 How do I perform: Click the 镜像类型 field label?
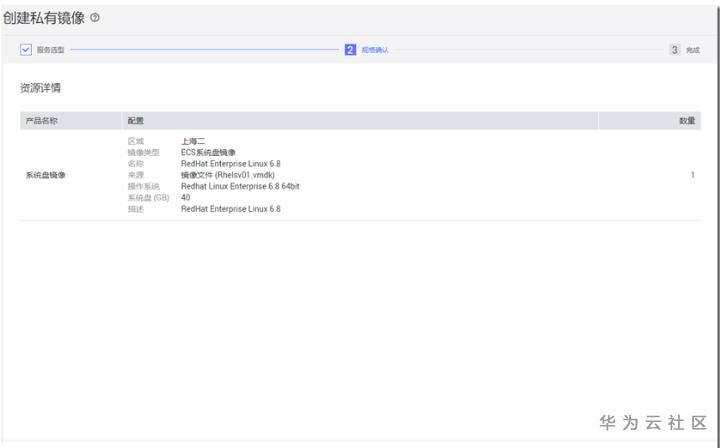(x=143, y=152)
